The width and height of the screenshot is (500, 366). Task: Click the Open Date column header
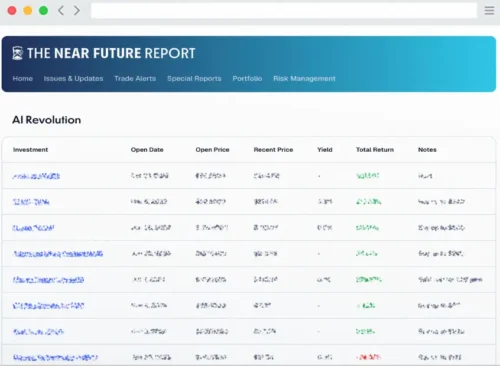(147, 150)
